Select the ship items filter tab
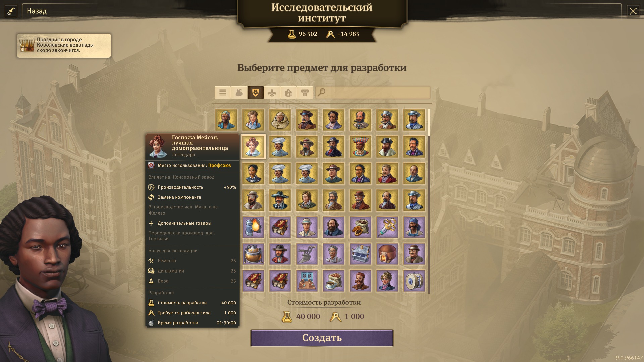This screenshot has width=644, height=362. click(x=239, y=93)
